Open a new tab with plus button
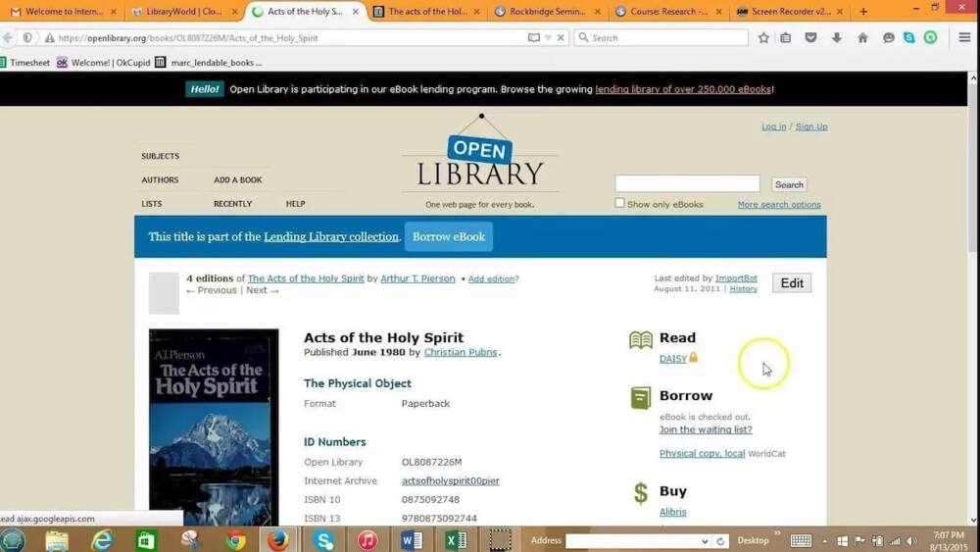 [x=863, y=11]
